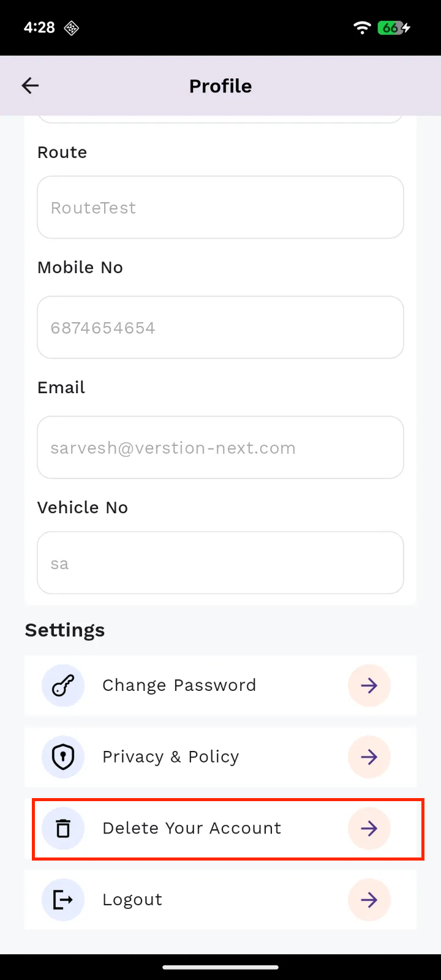Tap the key icon for Change Password
The image size is (441, 980).
tap(63, 685)
